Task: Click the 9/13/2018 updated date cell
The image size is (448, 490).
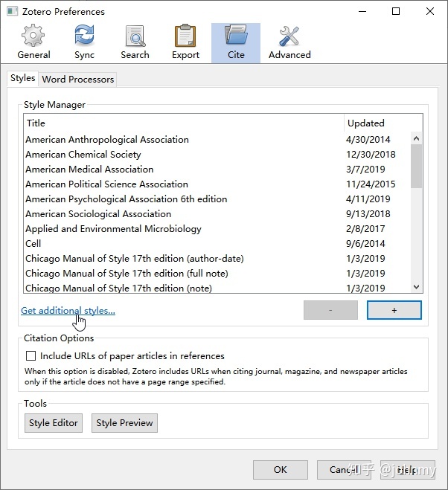Action: point(368,213)
